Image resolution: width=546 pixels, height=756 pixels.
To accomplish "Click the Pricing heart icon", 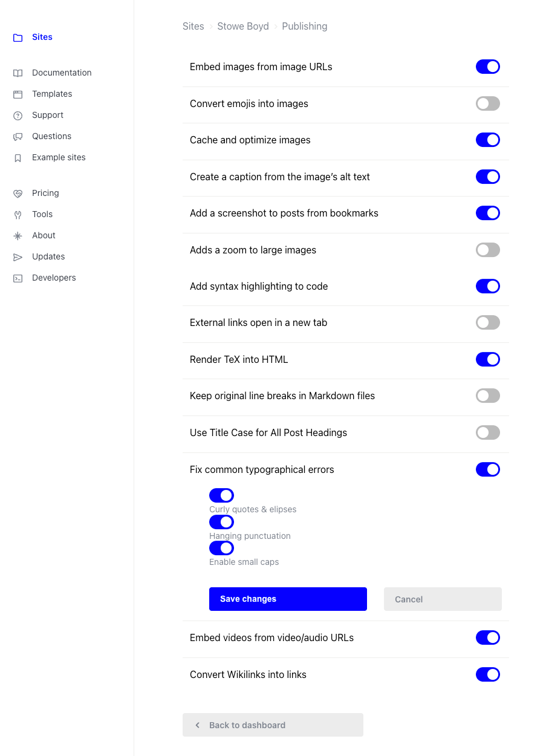I will pyautogui.click(x=18, y=194).
